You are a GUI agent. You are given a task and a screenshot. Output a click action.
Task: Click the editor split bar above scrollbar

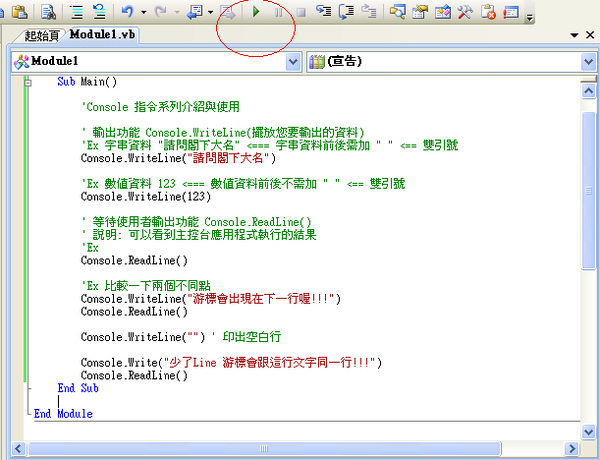point(589,79)
